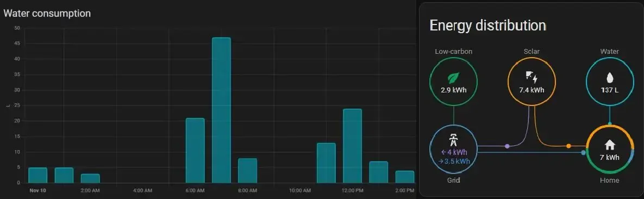The width and height of the screenshot is (644, 199).
Task: Select the 1 AM water consumption bar
Action: (x=64, y=175)
